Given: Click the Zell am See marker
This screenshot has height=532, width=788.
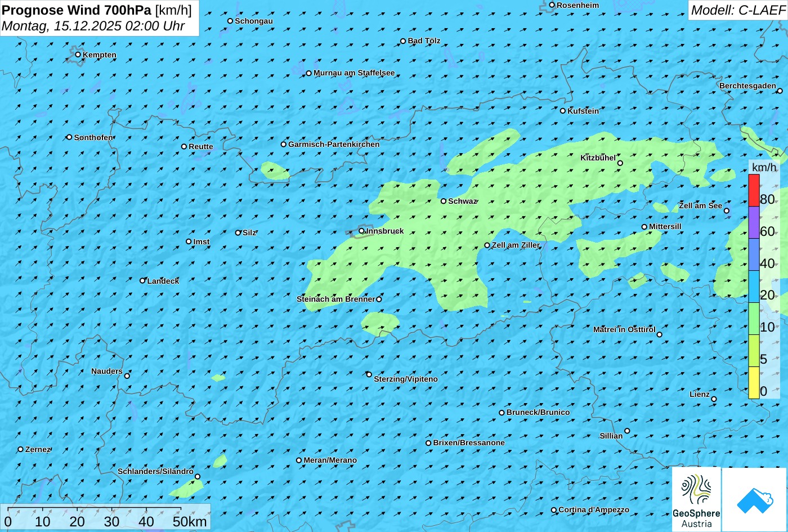Looking at the screenshot, I should (727, 211).
